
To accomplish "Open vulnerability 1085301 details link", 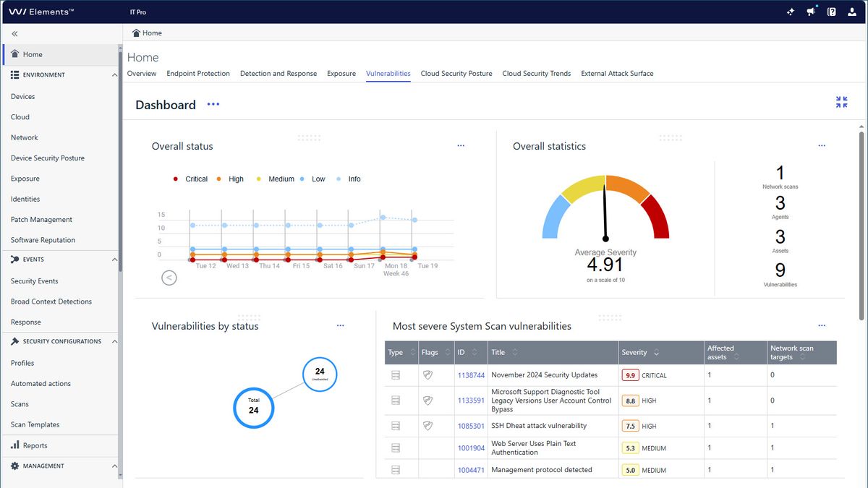I will tap(470, 426).
